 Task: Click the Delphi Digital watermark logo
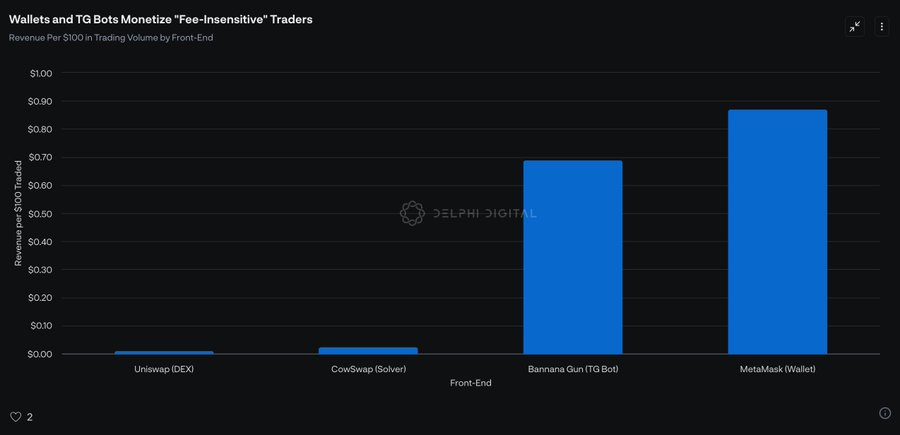[x=412, y=213]
